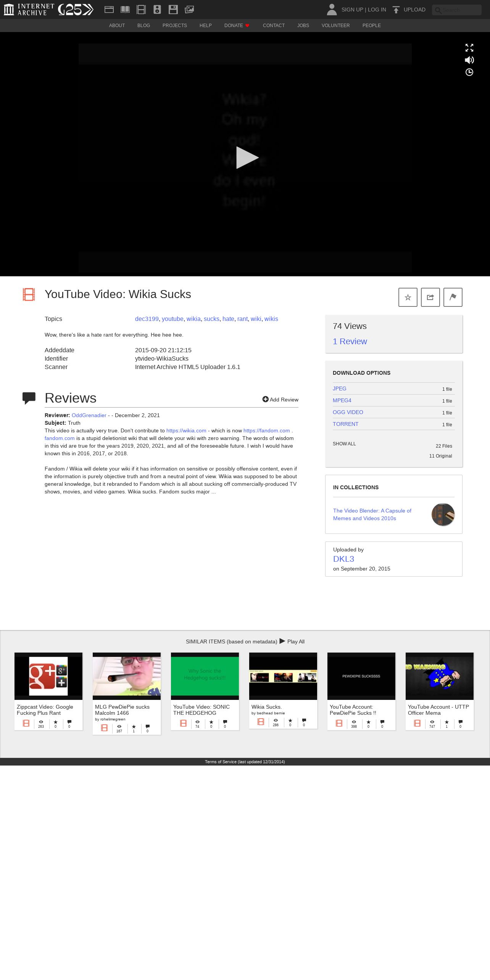
Task: Click the red heart beside Donate
Action: pos(247,26)
